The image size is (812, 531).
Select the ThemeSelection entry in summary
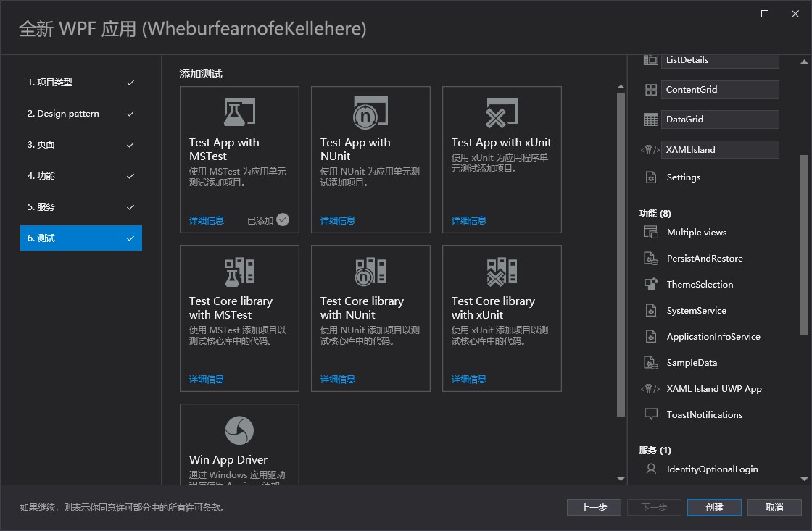pyautogui.click(x=700, y=285)
